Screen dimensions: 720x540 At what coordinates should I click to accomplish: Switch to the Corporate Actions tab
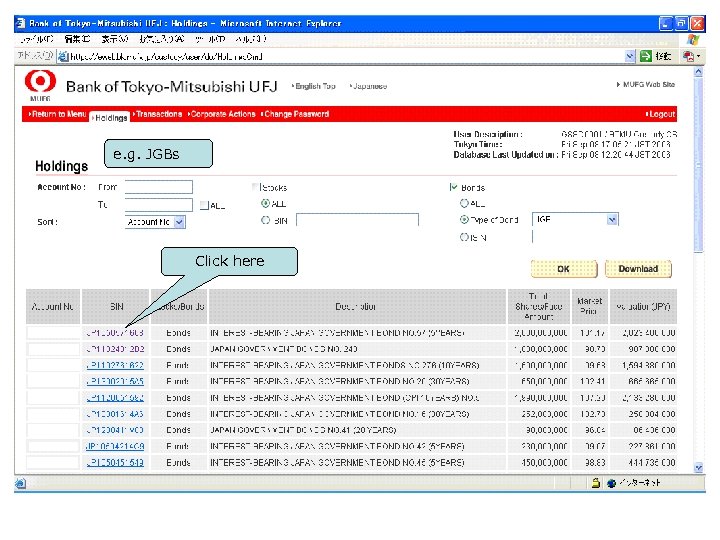coord(221,114)
